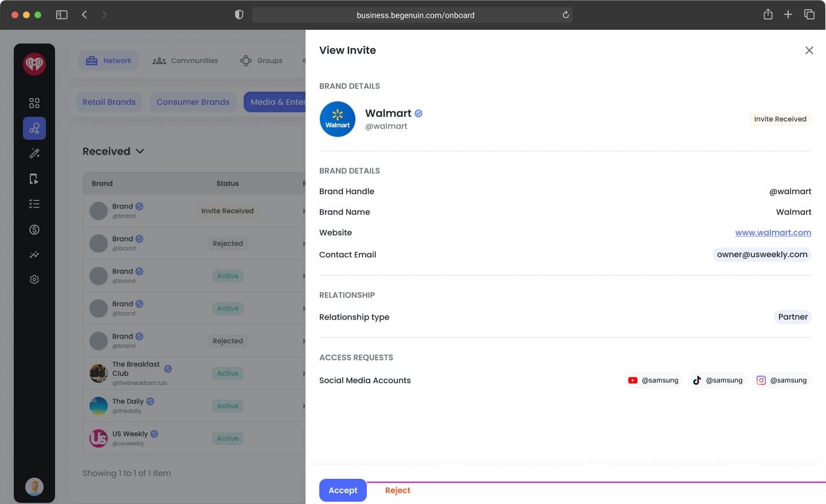Open the www.walmart.com website link
Viewport: 826px width, 504px height.
click(x=773, y=233)
